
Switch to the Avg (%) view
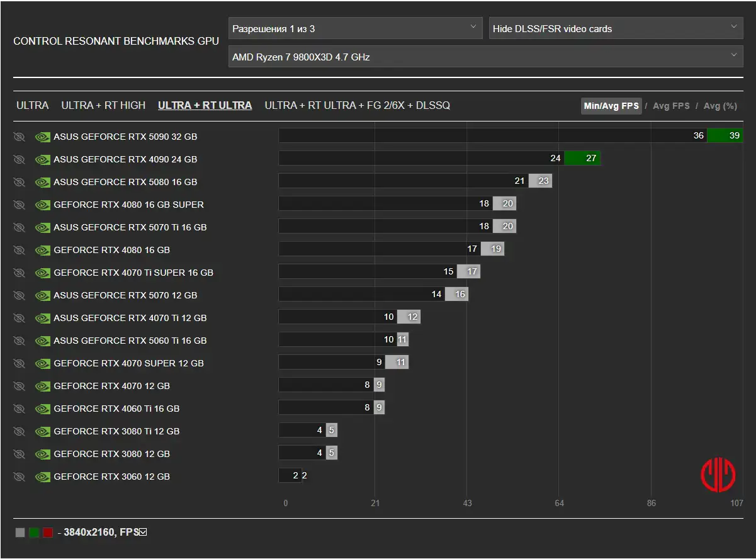(x=720, y=106)
